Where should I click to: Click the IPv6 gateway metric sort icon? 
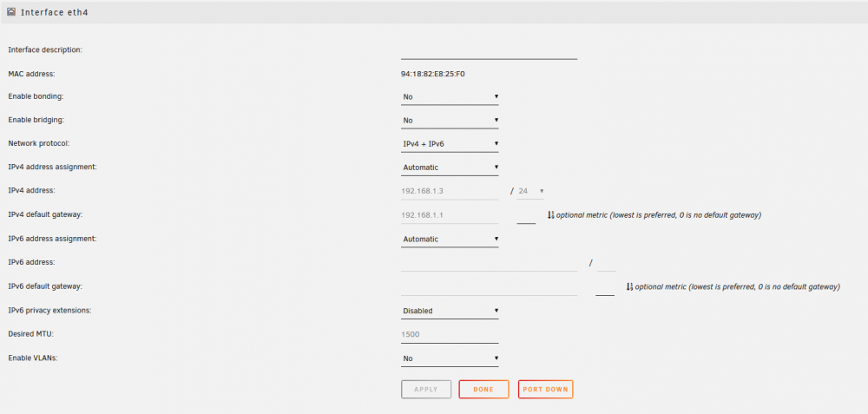(x=629, y=286)
